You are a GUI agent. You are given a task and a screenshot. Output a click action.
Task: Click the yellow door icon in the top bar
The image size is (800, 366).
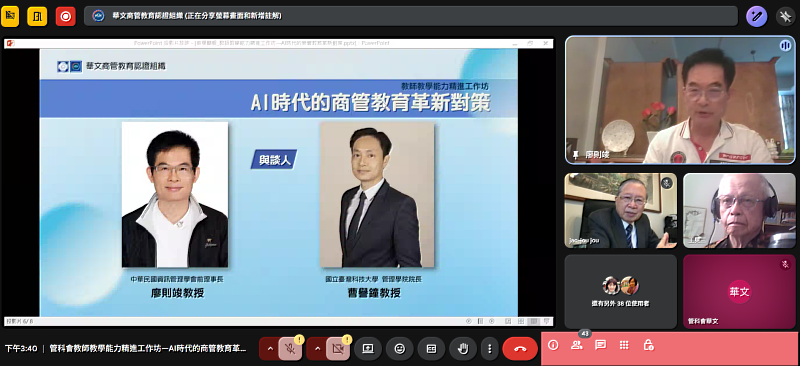coord(37,16)
